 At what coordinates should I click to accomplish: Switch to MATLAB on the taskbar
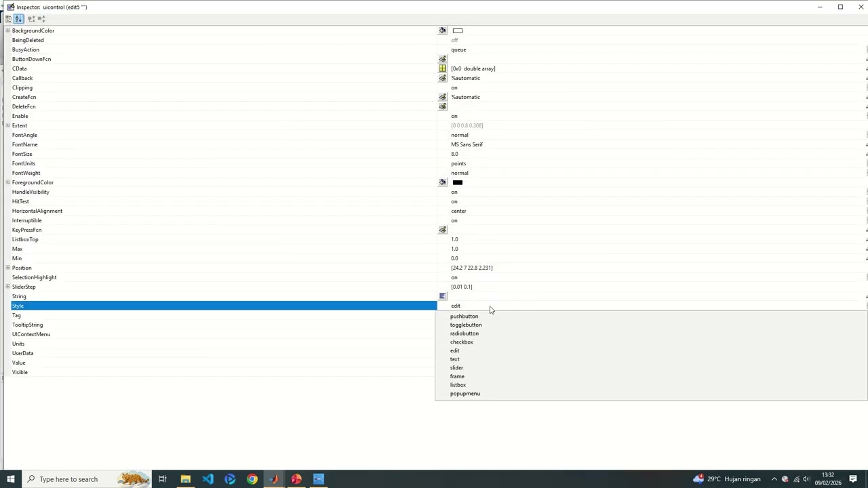(x=274, y=479)
